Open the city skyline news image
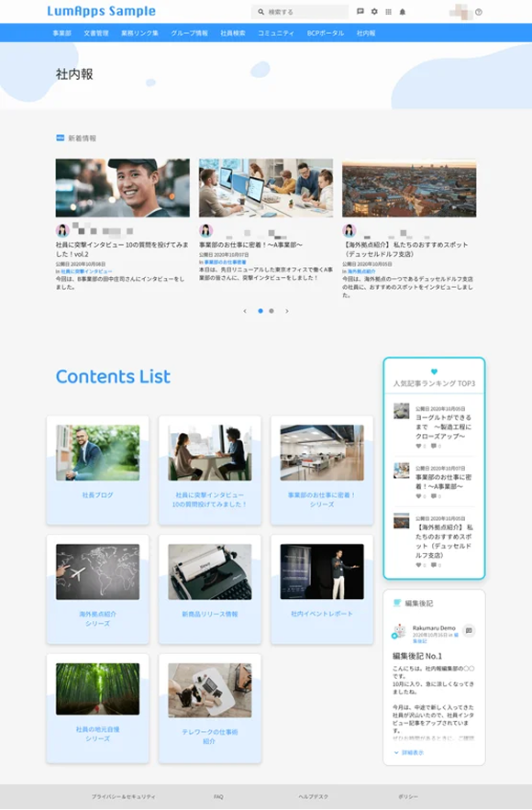The height and width of the screenshot is (810, 532). 409,187
